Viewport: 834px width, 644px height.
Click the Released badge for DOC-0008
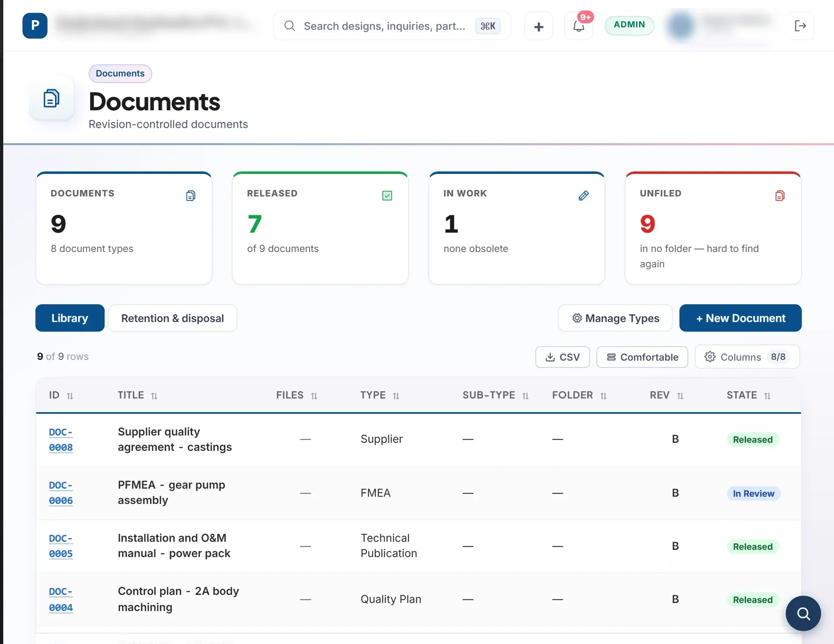tap(753, 439)
